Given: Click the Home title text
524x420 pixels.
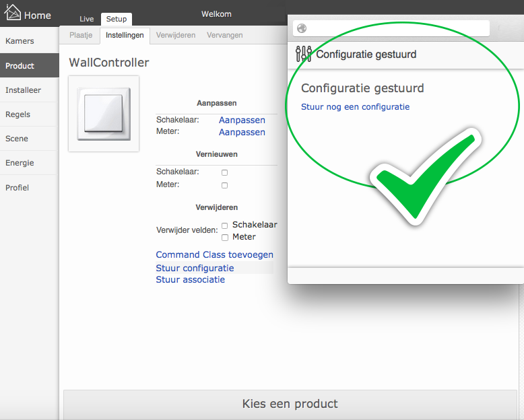Looking at the screenshot, I should point(38,15).
